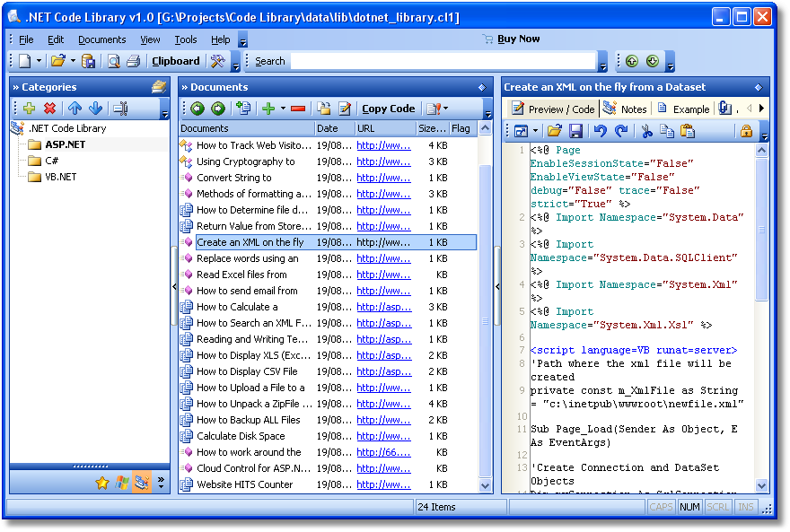Open the Help menu
790x532 pixels.
point(220,39)
